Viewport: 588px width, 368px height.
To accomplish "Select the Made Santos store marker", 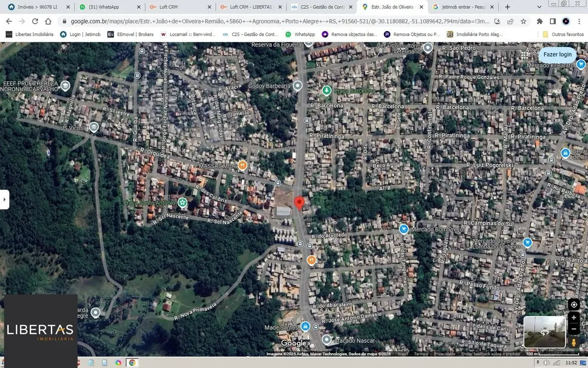I will pyautogui.click(x=305, y=327).
